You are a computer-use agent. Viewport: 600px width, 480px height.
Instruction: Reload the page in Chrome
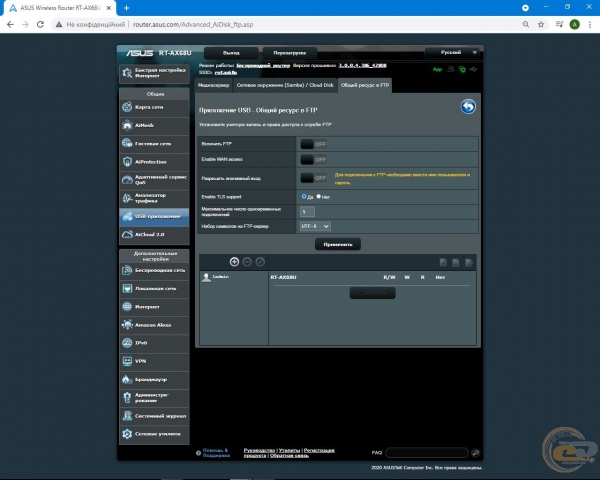pos(40,24)
